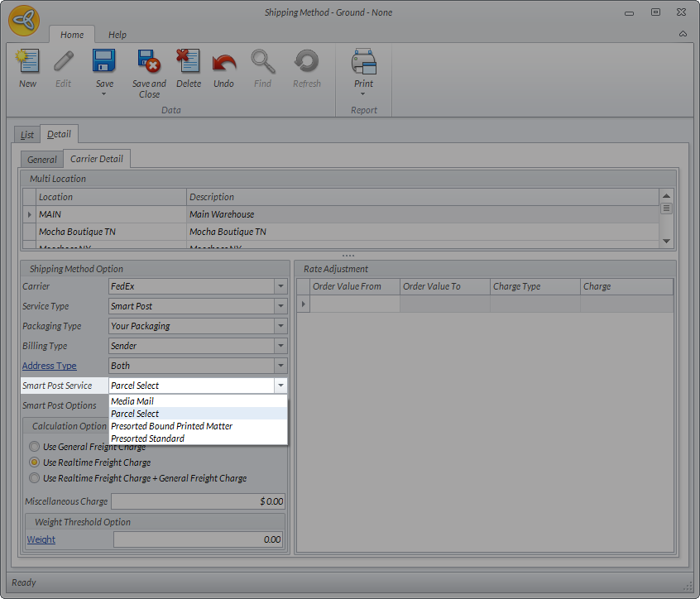
Task: Select Use Realtime Freight Charge option
Action: [x=34, y=462]
